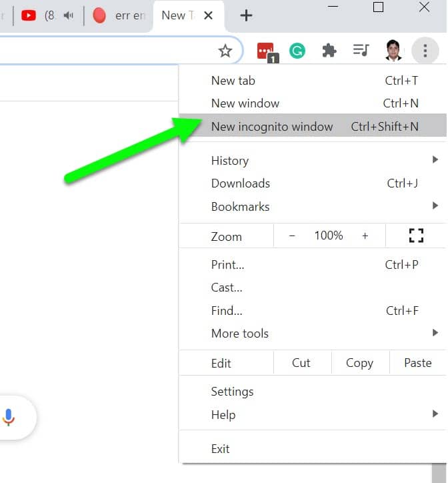Click the Grammarly extension icon

(x=297, y=51)
